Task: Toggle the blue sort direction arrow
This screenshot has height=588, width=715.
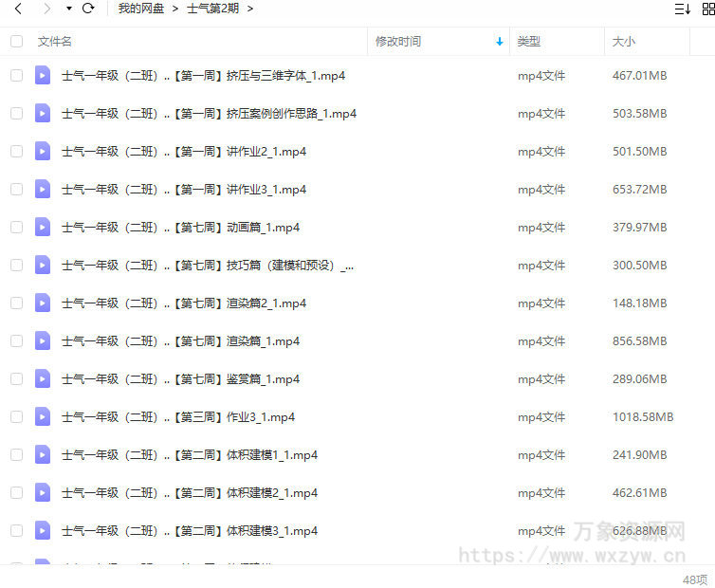Action: (x=500, y=42)
